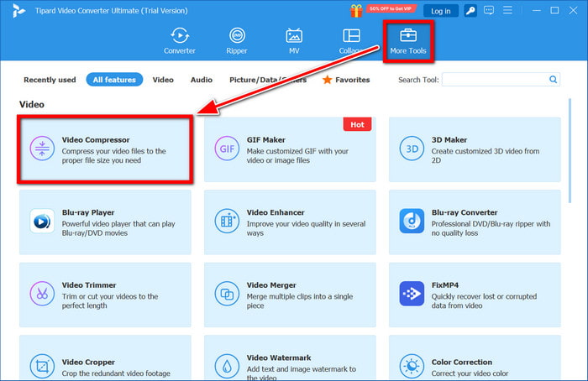Click the Tipard app logo
588x381 pixels.
(18, 10)
